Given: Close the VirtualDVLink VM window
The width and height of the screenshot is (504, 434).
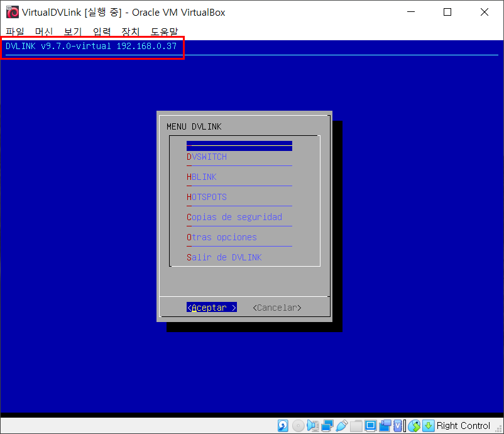Looking at the screenshot, I should 485,12.
